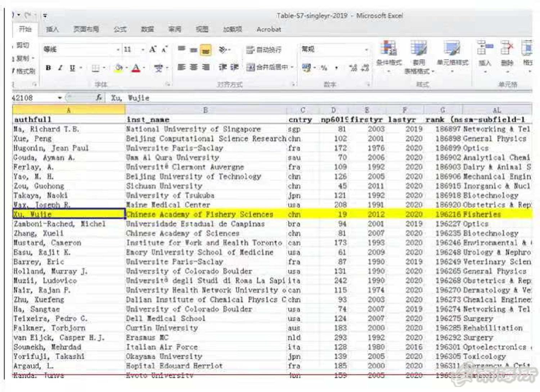Open the font name dropdown
Screen dimensions: 540x392
pos(118,50)
